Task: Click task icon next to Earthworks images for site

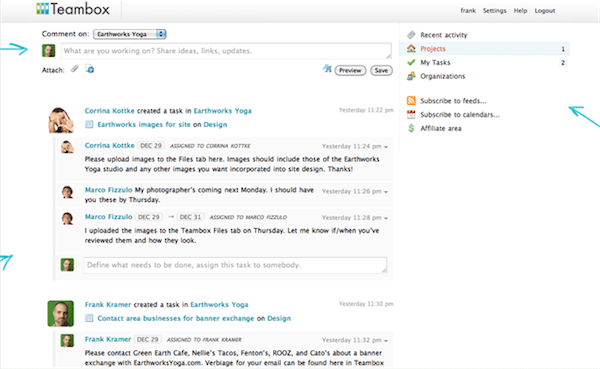Action: click(x=89, y=124)
